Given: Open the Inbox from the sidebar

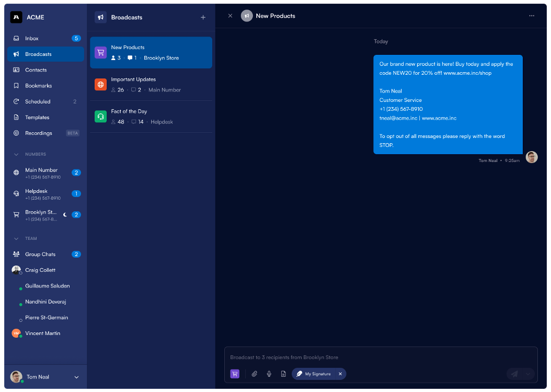Looking at the screenshot, I should pyautogui.click(x=45, y=38).
